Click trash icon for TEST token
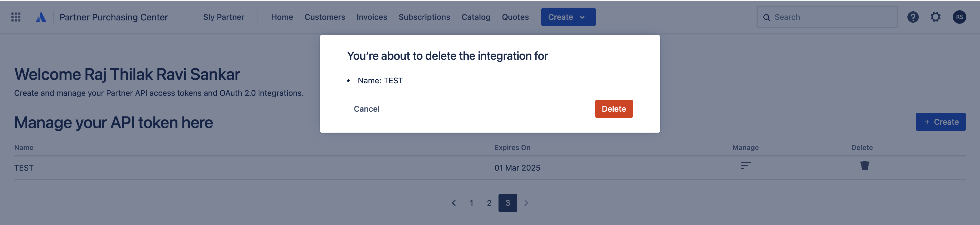The image size is (980, 225). pos(865,165)
